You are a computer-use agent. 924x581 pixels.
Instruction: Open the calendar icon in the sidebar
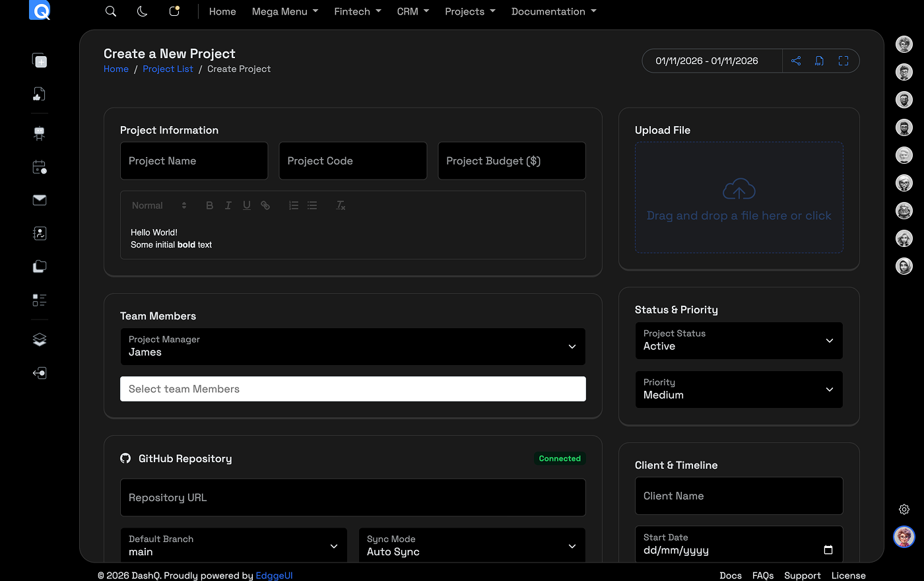40,167
